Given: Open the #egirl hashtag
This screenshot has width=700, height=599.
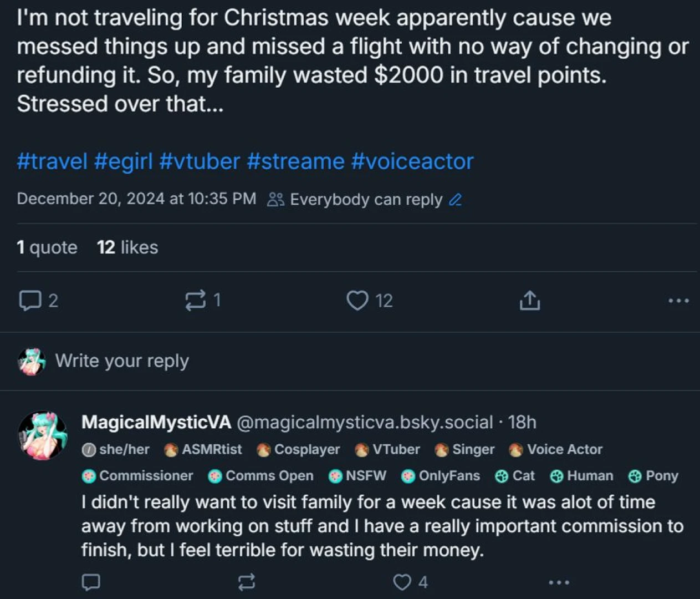Looking at the screenshot, I should tap(123, 161).
